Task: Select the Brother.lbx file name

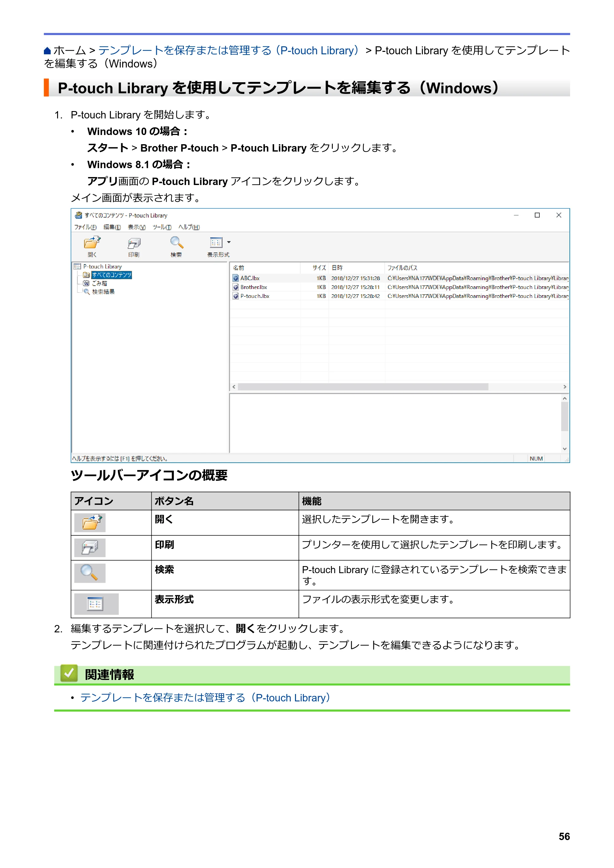Action: coord(254,287)
